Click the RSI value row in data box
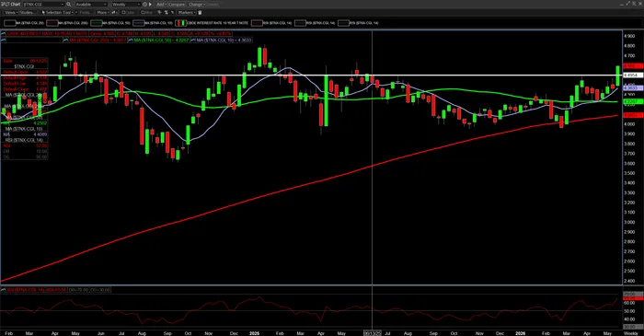This screenshot has height=336, width=644. pos(25,145)
